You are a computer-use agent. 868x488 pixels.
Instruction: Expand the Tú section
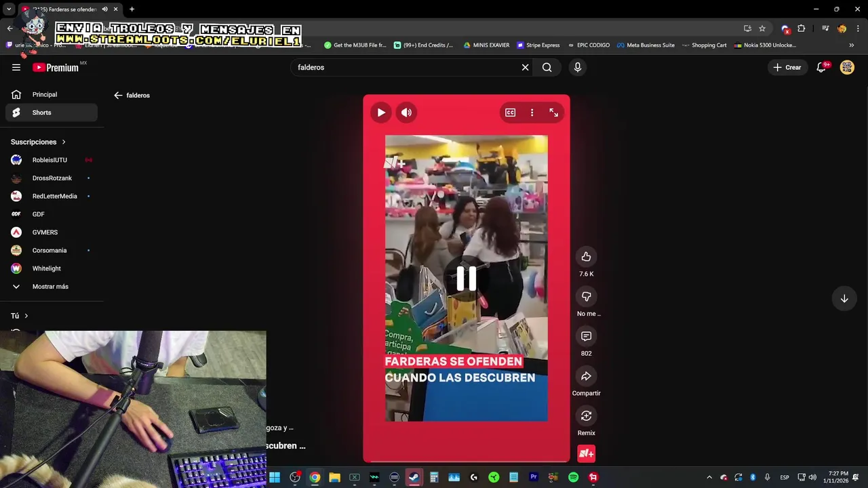click(20, 316)
